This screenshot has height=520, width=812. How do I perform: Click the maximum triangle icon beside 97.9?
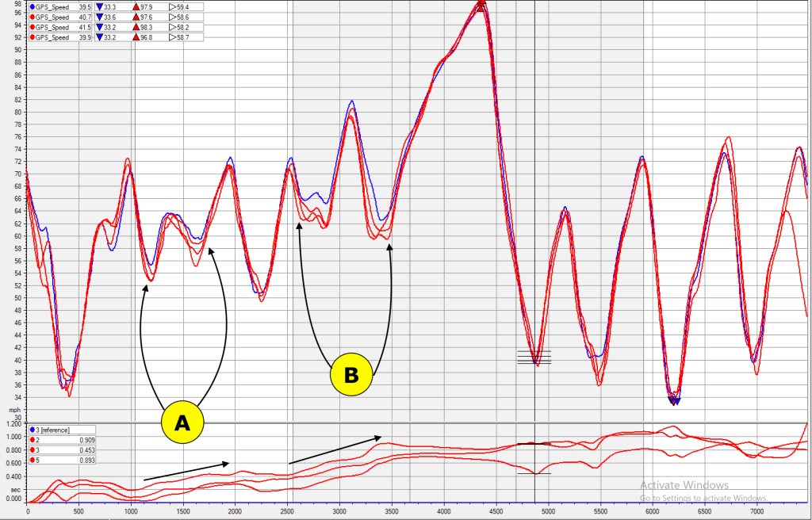coord(136,6)
